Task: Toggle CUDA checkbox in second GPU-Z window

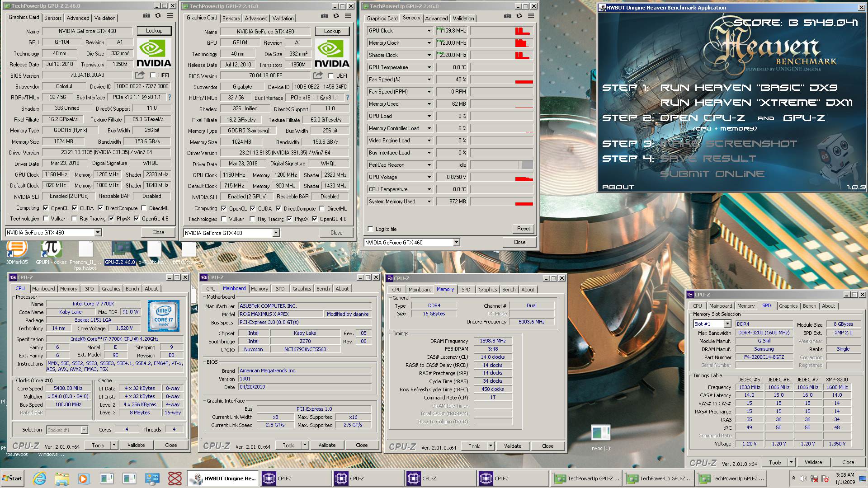Action: click(x=253, y=209)
